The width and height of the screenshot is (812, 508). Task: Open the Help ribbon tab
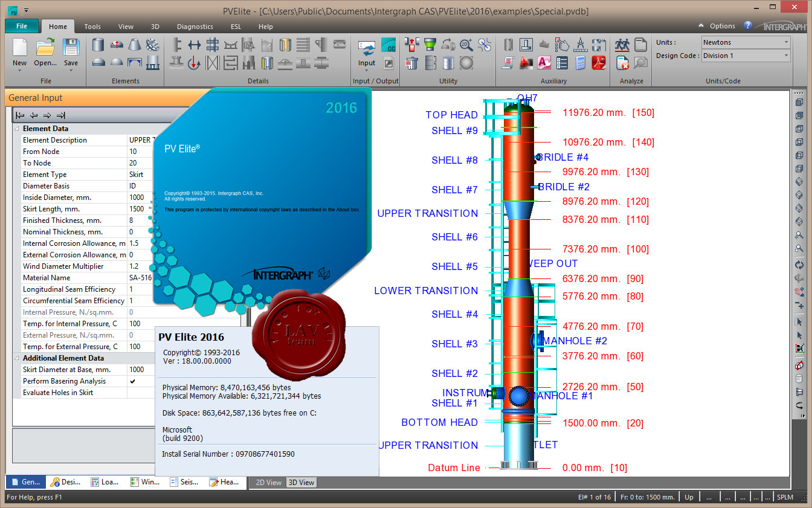pyautogui.click(x=266, y=27)
